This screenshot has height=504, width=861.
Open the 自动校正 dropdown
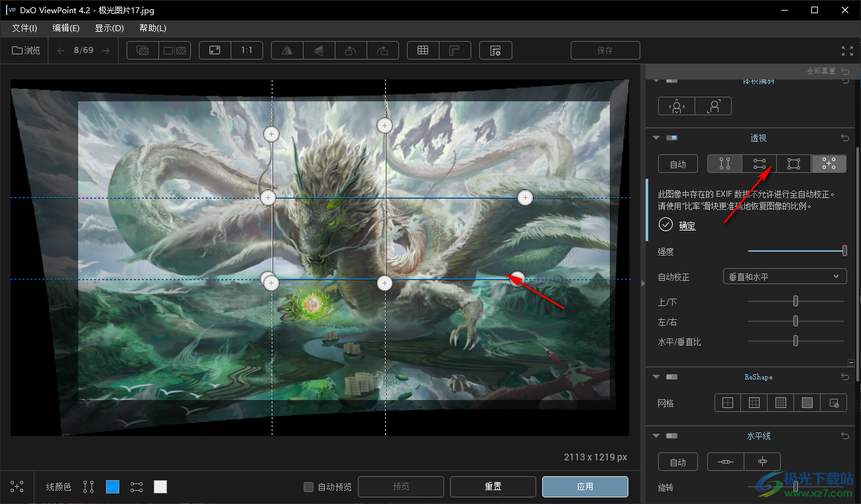[x=785, y=277]
